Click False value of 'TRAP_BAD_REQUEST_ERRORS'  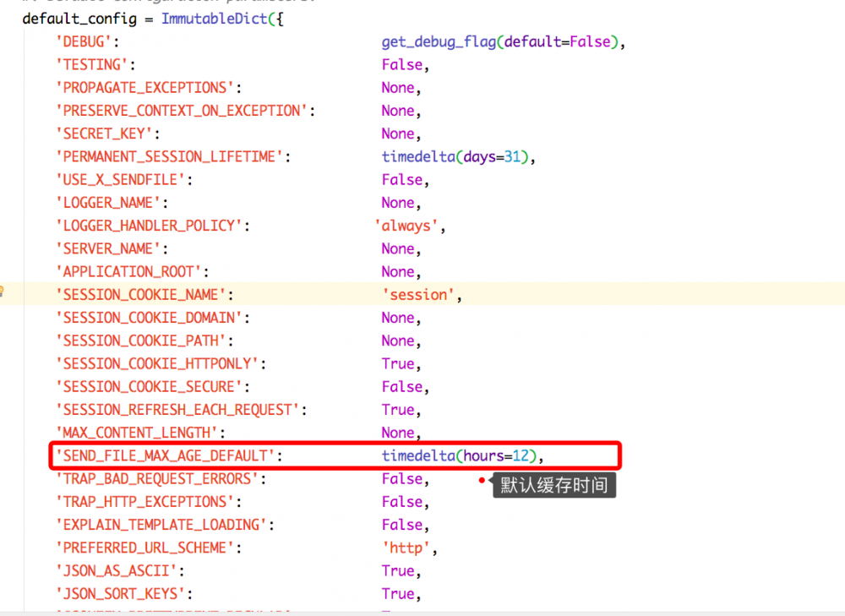point(402,479)
